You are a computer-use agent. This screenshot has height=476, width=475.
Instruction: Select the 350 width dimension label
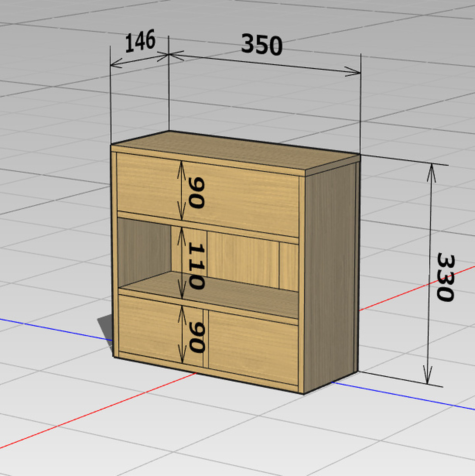262,45
